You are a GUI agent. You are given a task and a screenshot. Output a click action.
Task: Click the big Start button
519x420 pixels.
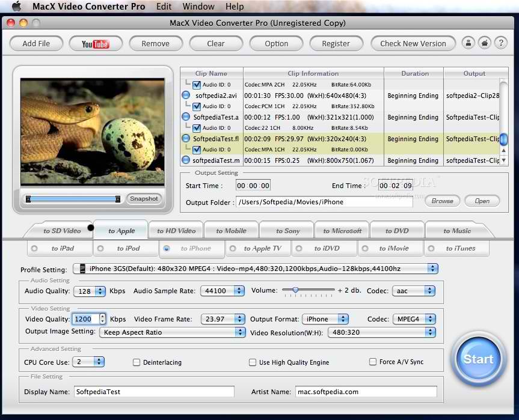pos(478,359)
